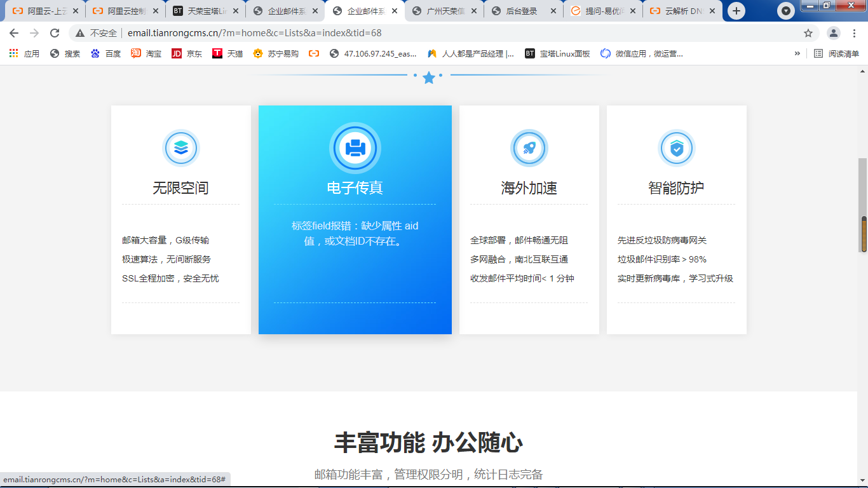Screen dimensions: 868x488
Task: Click text SSL全程加密，安全无忧
Action: click(x=170, y=278)
